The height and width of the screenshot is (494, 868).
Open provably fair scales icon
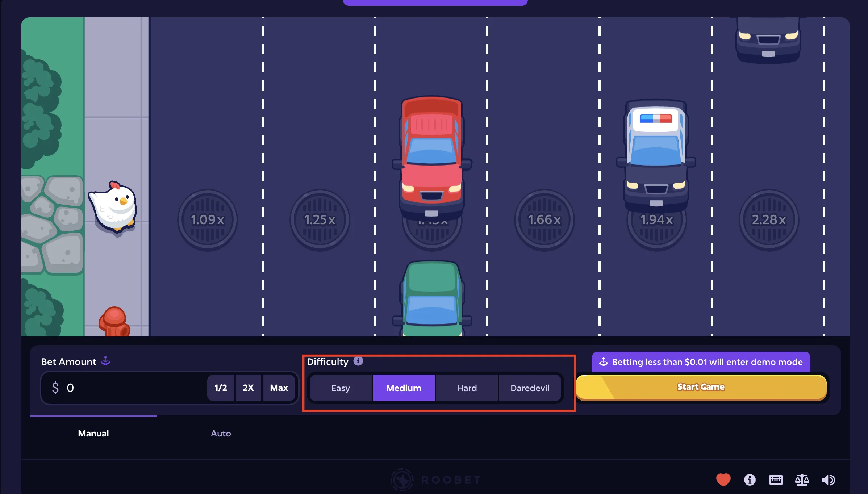(802, 480)
